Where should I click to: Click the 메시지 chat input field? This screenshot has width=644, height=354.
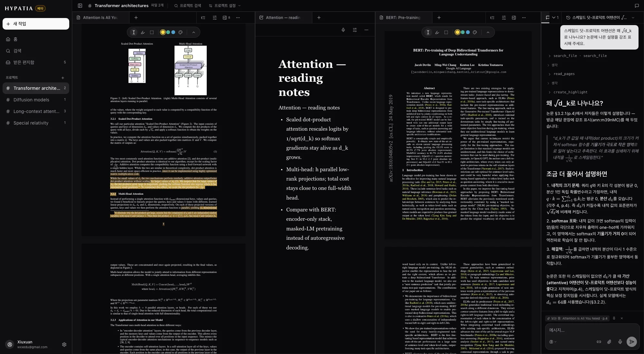point(592,330)
